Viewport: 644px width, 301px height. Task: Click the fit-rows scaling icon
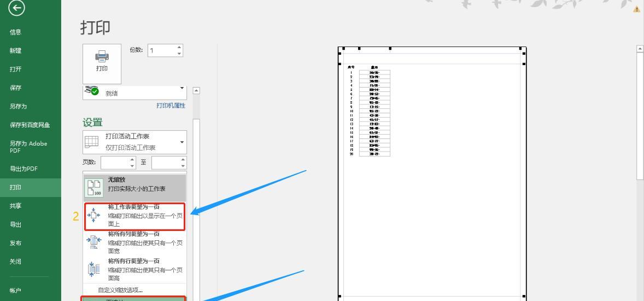tap(93, 269)
